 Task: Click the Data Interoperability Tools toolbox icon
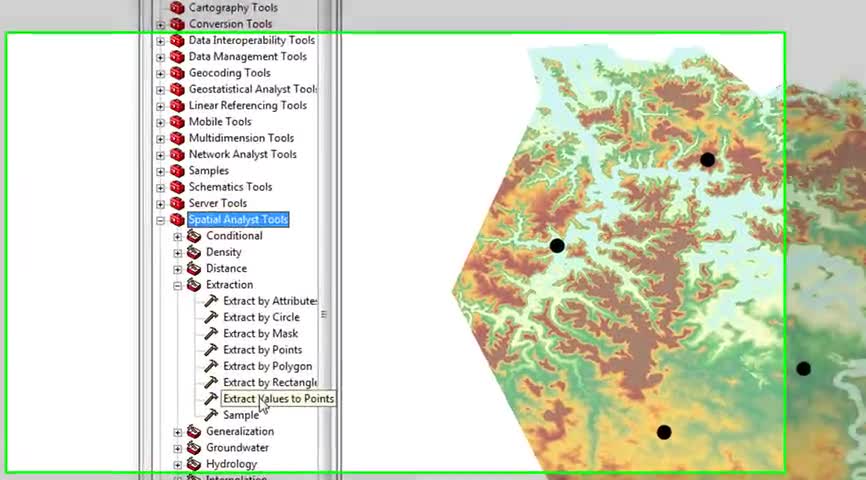click(x=177, y=40)
